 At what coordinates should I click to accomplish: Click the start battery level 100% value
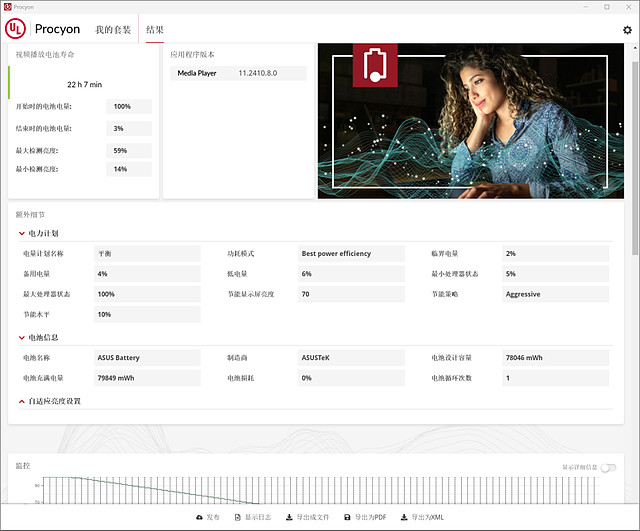coord(129,107)
